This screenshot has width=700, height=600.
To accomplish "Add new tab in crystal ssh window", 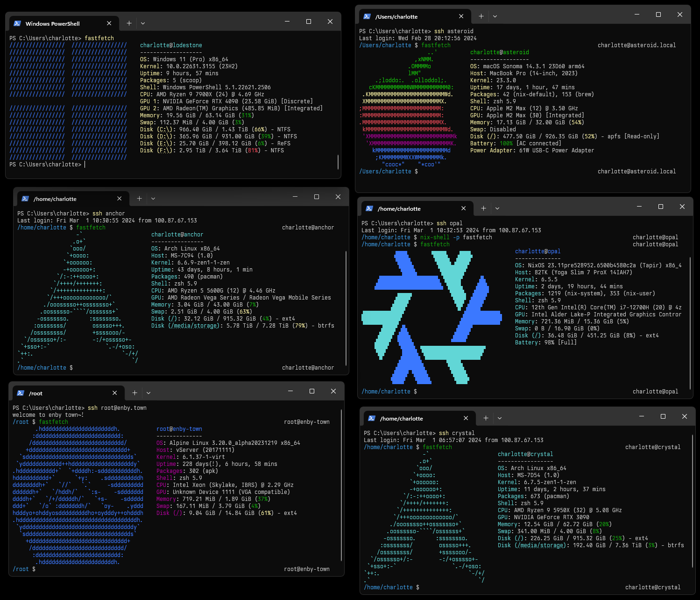I will click(x=486, y=418).
